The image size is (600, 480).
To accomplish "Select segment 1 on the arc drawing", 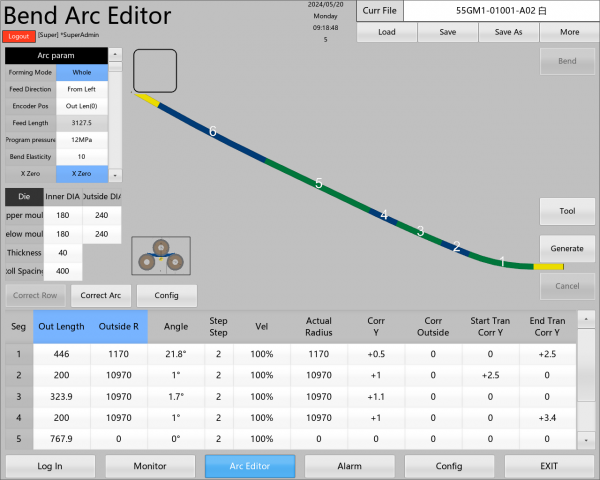I will point(502,262).
